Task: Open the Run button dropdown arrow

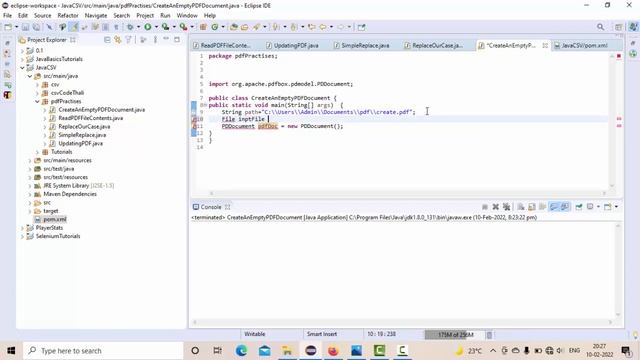Action: (x=156, y=27)
